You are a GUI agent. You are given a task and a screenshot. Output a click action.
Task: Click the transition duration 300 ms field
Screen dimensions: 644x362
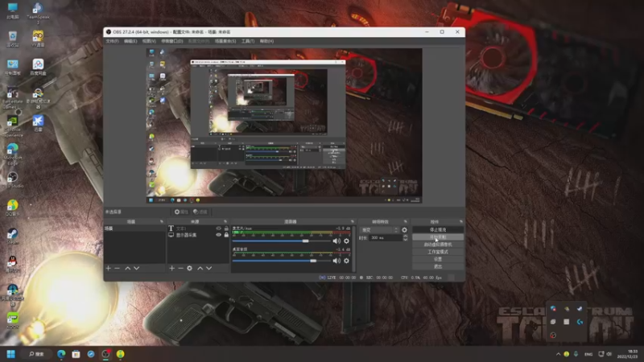[x=386, y=237]
